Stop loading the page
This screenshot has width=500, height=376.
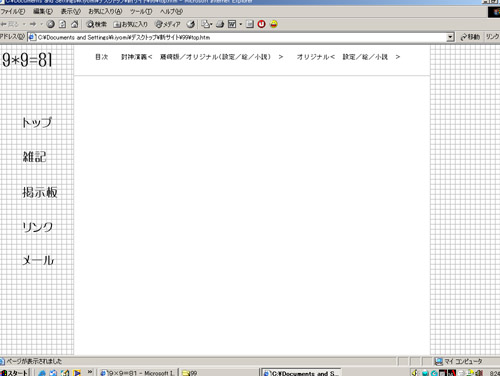click(x=51, y=24)
